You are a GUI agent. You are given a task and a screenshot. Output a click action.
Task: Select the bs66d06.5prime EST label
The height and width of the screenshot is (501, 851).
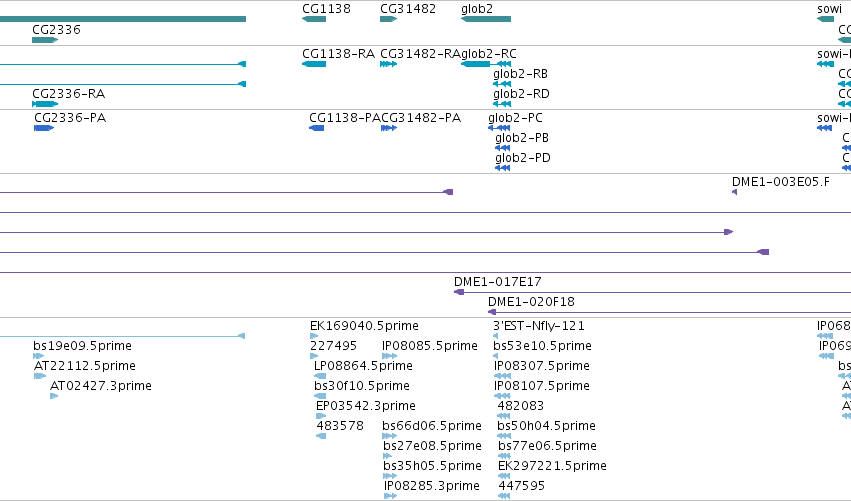pyautogui.click(x=431, y=426)
